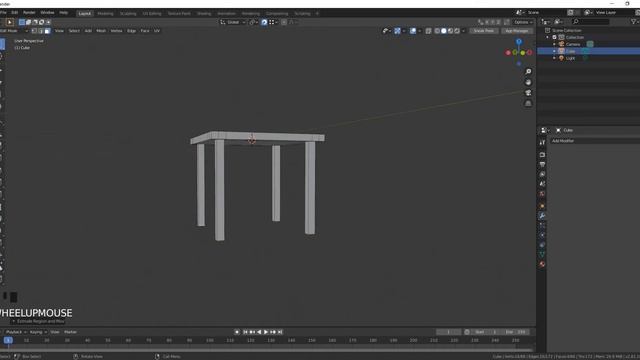Click the Outliner search field
640x360 pixels.
pyautogui.click(x=590, y=22)
